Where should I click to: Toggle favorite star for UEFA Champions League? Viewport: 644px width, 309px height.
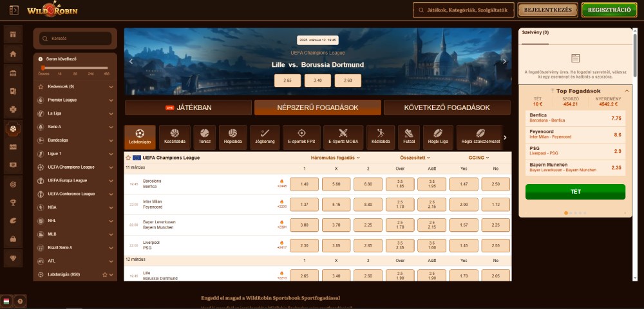click(x=128, y=158)
